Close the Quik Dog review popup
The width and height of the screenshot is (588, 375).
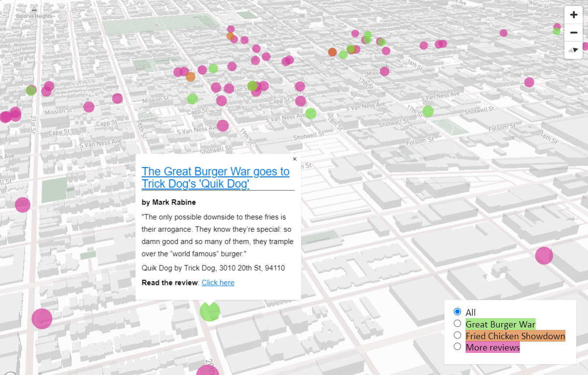[x=294, y=159]
